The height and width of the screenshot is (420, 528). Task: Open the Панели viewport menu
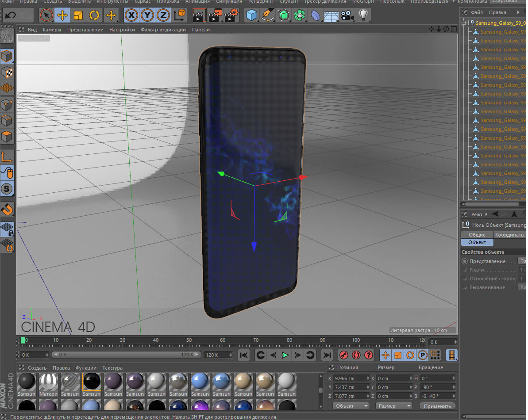pos(200,30)
